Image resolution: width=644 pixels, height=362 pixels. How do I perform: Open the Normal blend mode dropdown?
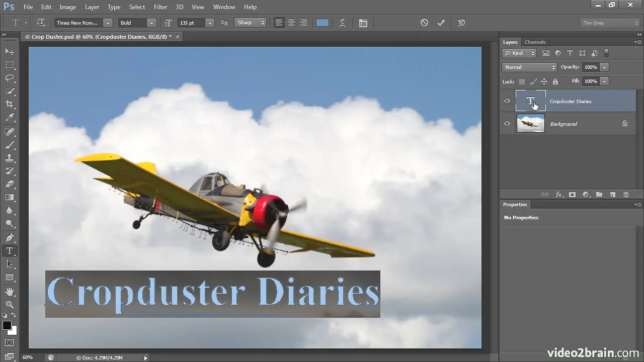coord(529,67)
